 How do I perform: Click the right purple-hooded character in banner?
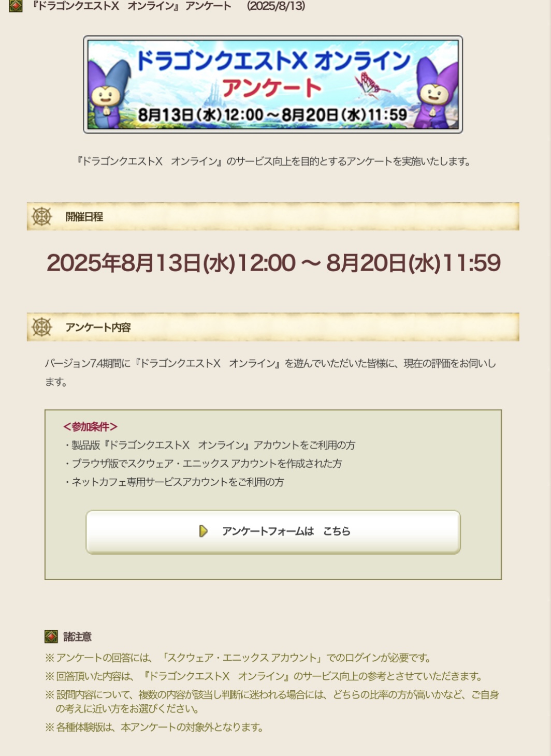point(437,93)
